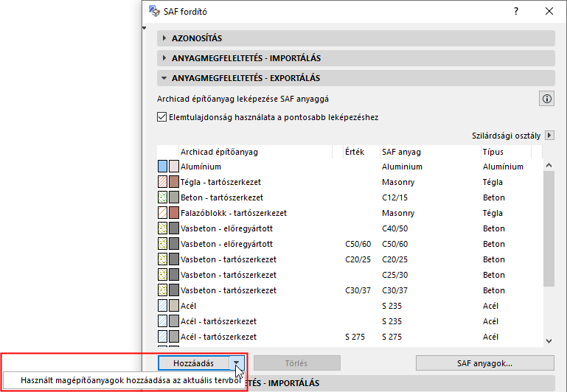Viewport: 567px width, 392px height.
Task: Click surface color swatch of Falazóblokk - tartószerkezet
Action: [x=174, y=213]
